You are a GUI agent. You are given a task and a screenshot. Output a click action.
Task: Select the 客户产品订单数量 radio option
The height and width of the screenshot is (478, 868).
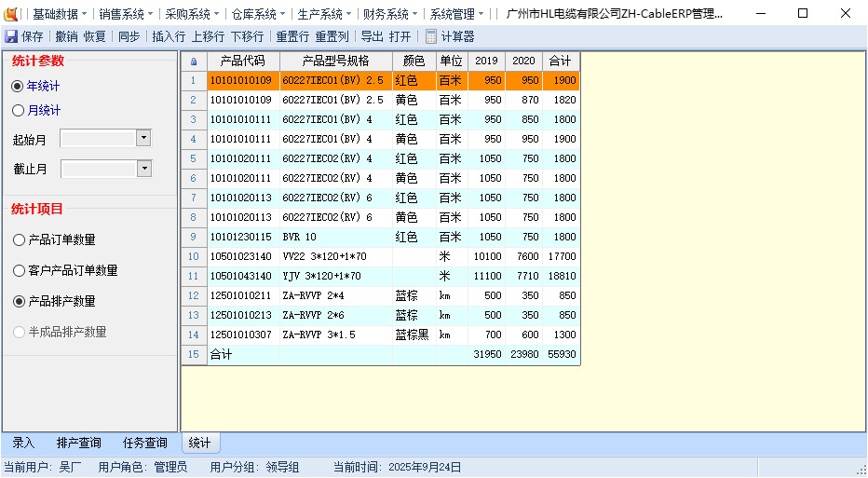pos(19,270)
